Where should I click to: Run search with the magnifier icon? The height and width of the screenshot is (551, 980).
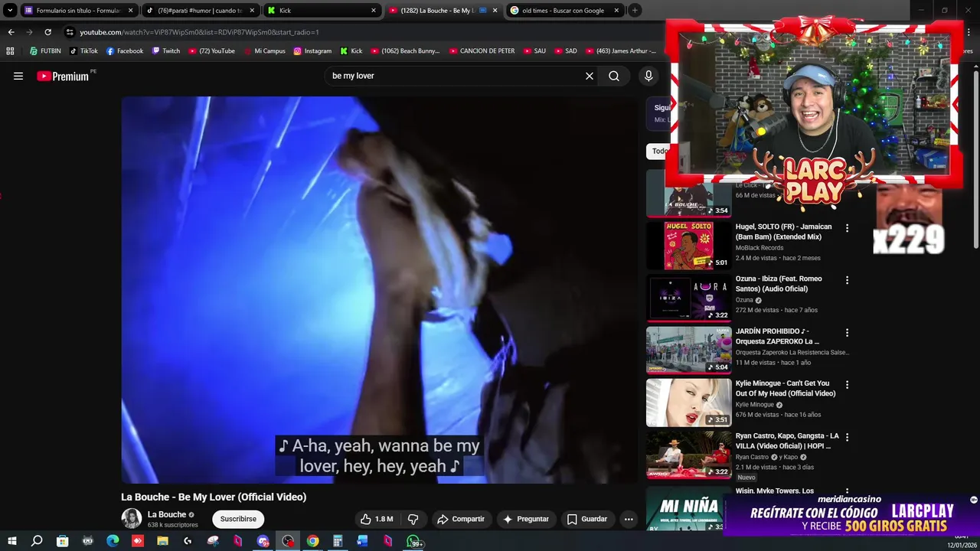click(614, 76)
